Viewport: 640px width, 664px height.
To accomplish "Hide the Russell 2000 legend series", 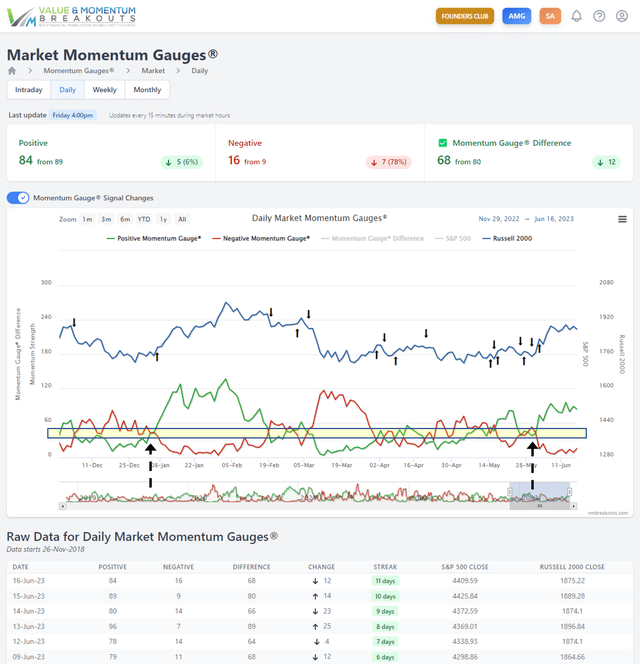I will click(507, 238).
